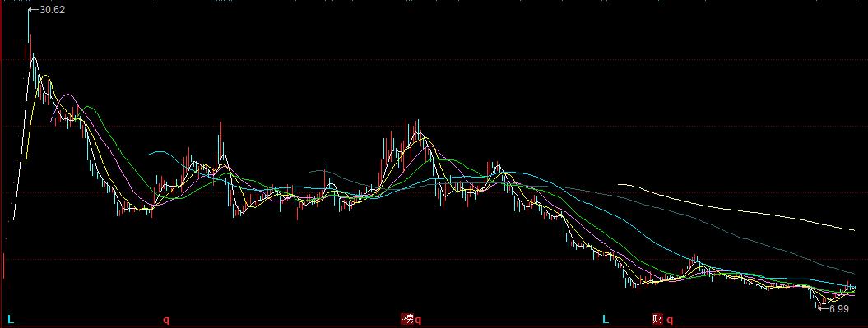Select the lowest candle above the 6.99 arrow
The image size is (868, 328).
[x=817, y=302]
